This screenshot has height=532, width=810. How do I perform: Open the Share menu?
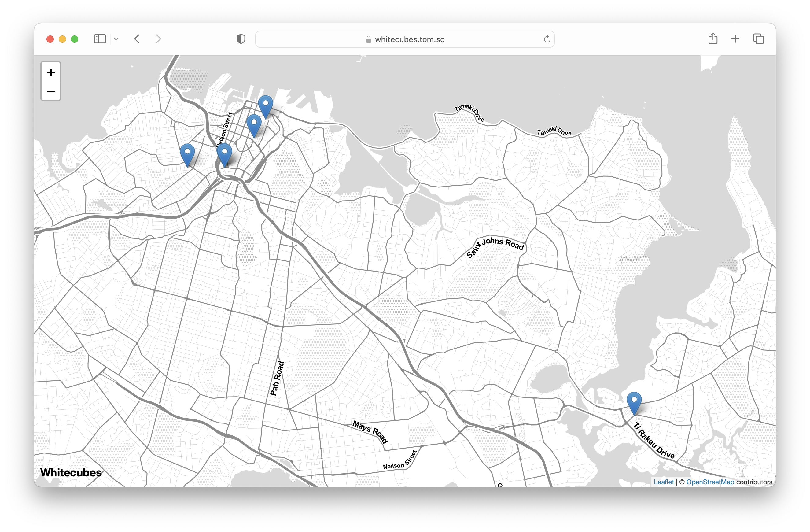tap(713, 39)
